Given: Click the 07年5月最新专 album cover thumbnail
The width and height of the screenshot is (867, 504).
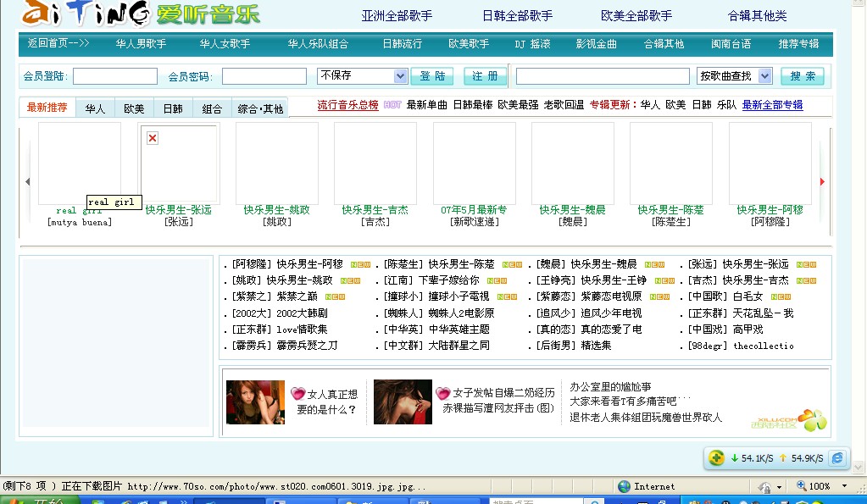Looking at the screenshot, I should [x=475, y=163].
